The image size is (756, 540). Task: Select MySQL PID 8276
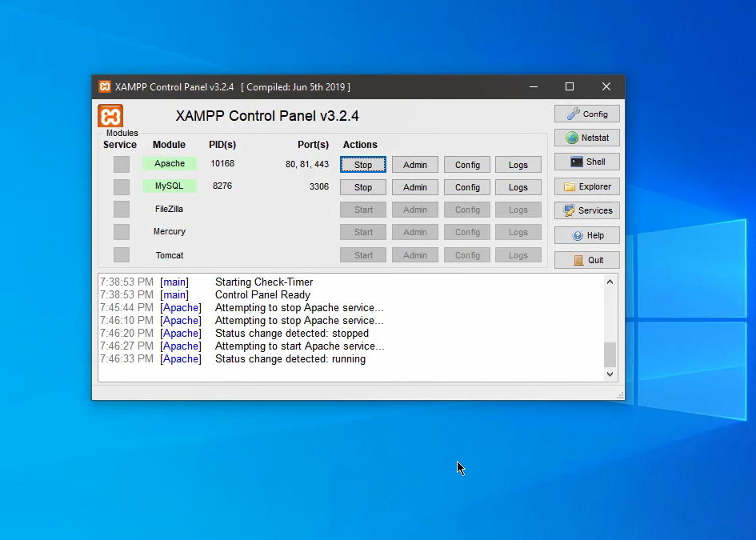tap(222, 186)
